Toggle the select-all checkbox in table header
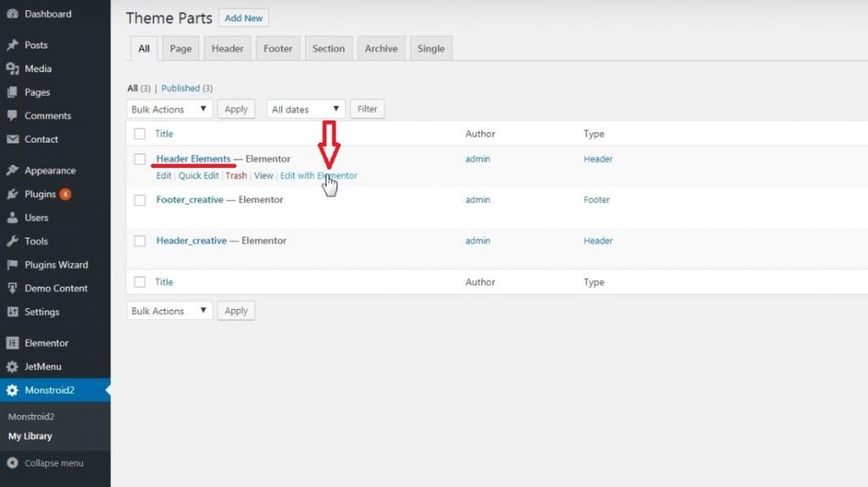 pos(140,134)
